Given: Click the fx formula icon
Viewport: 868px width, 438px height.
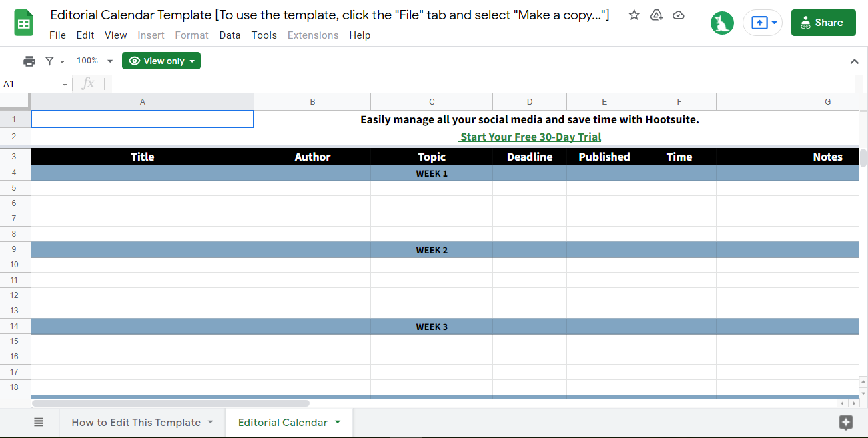Looking at the screenshot, I should click(x=89, y=83).
